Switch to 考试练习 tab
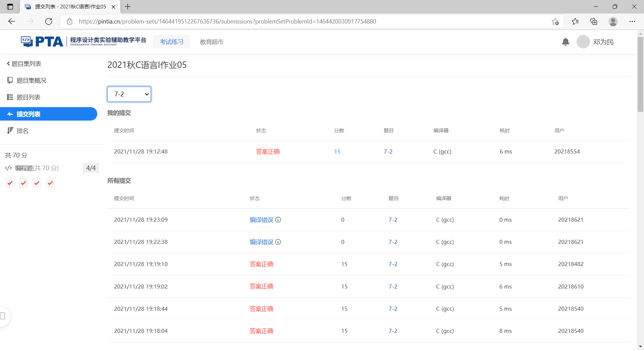 click(171, 42)
